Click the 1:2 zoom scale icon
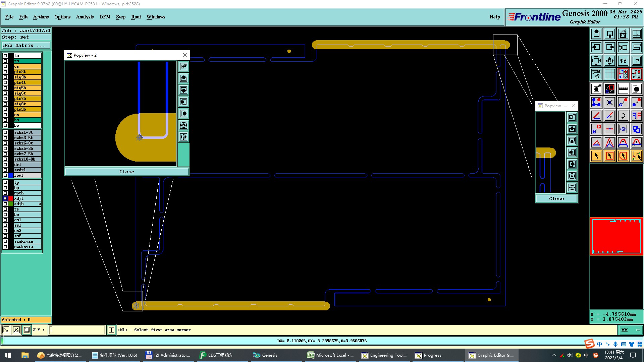This screenshot has height=362, width=644. point(623,61)
